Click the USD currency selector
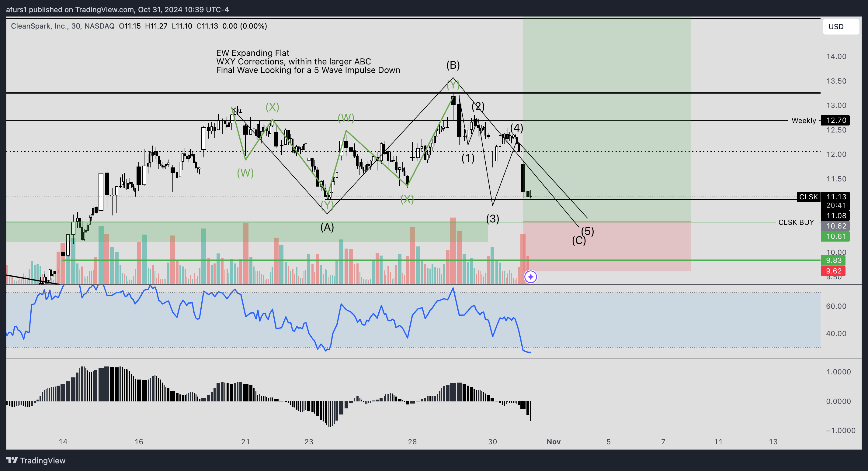The height and width of the screenshot is (471, 868). (840, 27)
